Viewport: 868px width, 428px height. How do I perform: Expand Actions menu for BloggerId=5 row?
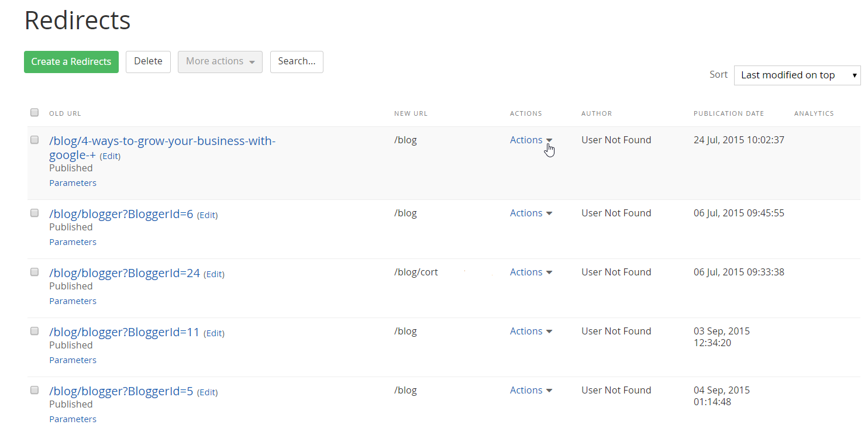[531, 390]
